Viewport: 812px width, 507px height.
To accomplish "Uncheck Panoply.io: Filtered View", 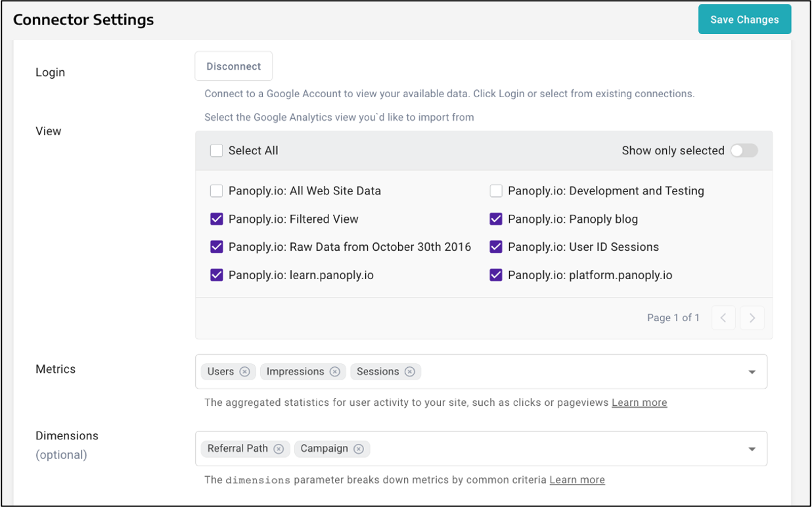I will (216, 219).
